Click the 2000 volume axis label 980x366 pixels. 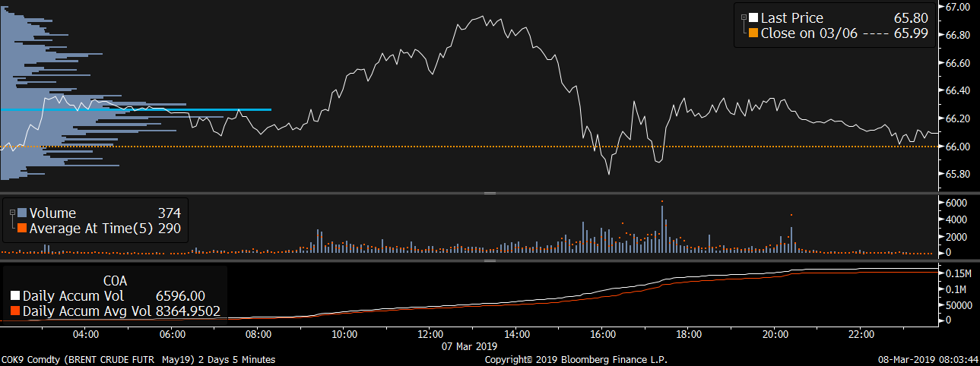coord(956,236)
